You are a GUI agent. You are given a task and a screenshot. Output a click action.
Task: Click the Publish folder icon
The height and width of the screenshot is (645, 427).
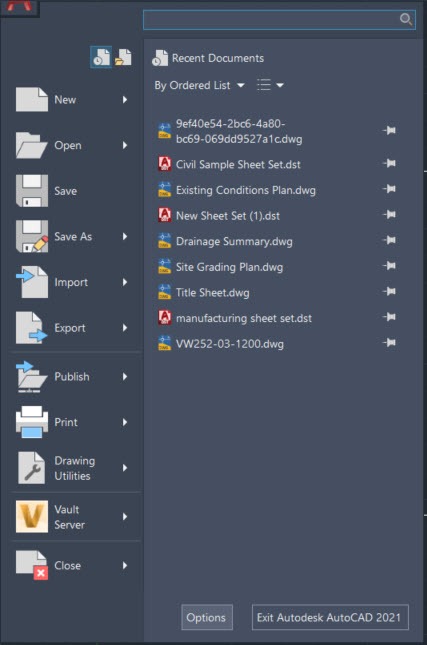point(32,376)
